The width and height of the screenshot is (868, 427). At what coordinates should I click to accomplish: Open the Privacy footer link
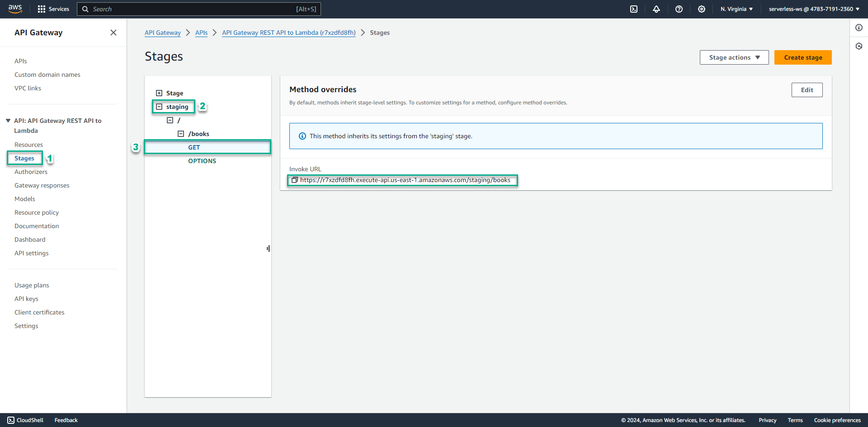tap(768, 420)
